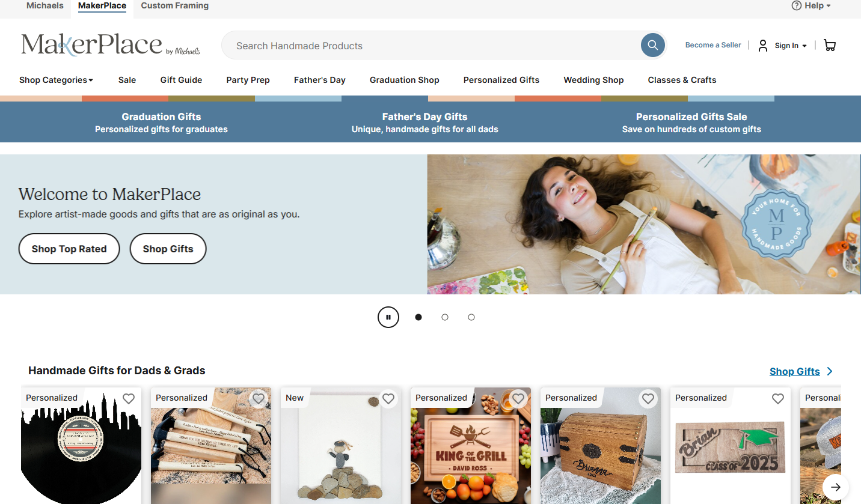Click the Shop Gifts hero button
This screenshot has height=504, width=861.
[x=168, y=249]
